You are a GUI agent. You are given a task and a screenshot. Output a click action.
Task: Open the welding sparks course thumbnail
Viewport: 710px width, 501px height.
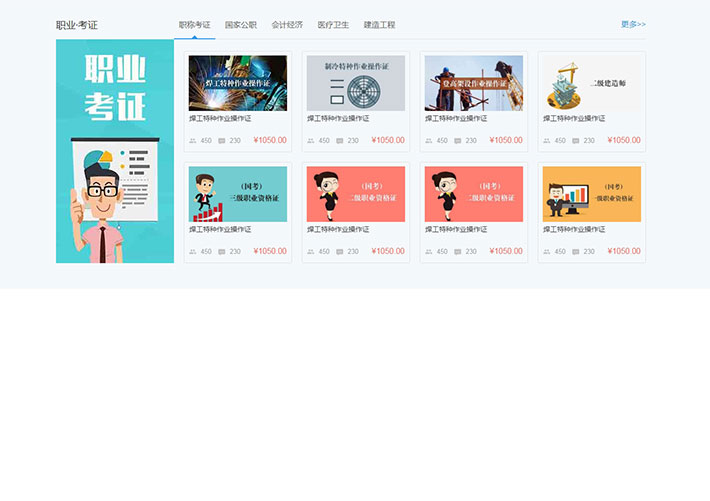[238, 83]
